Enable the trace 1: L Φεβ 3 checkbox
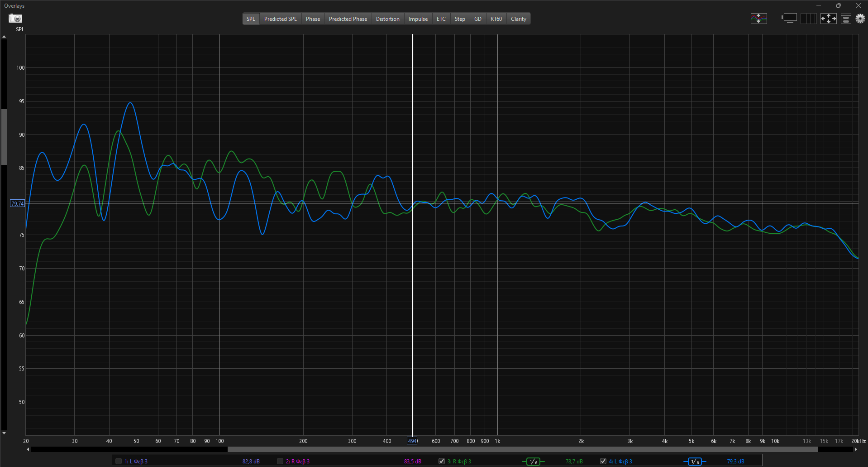This screenshot has height=467, width=868. (119, 461)
